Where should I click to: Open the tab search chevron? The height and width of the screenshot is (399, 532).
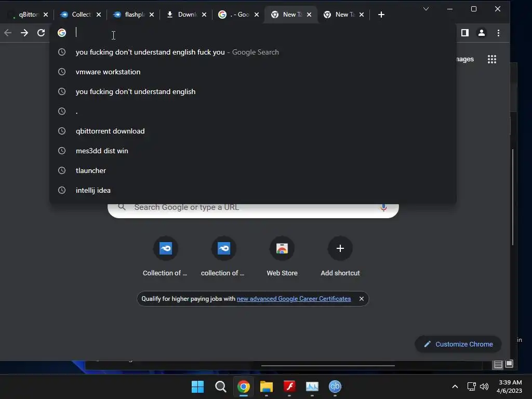426,9
